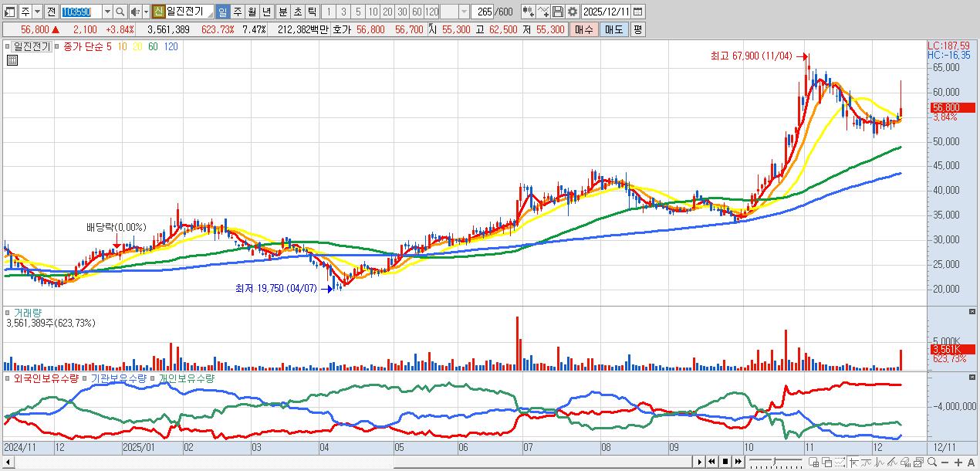Screen dimensions: 980x471
Task: Click the 매도 sell button
Action: click(x=613, y=29)
